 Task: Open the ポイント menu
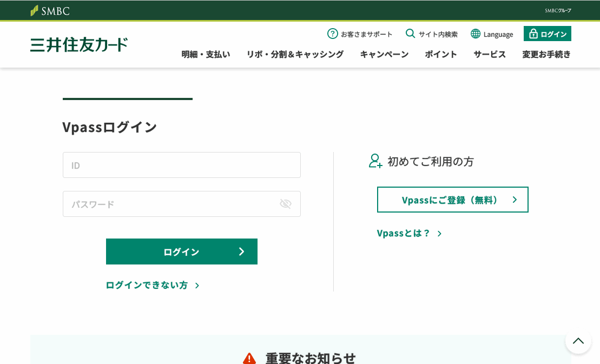point(441,54)
